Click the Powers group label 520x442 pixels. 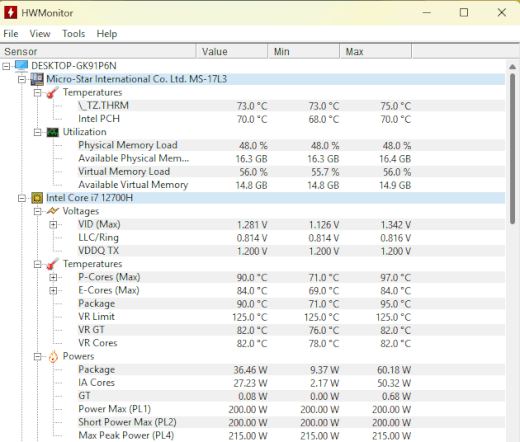point(78,356)
